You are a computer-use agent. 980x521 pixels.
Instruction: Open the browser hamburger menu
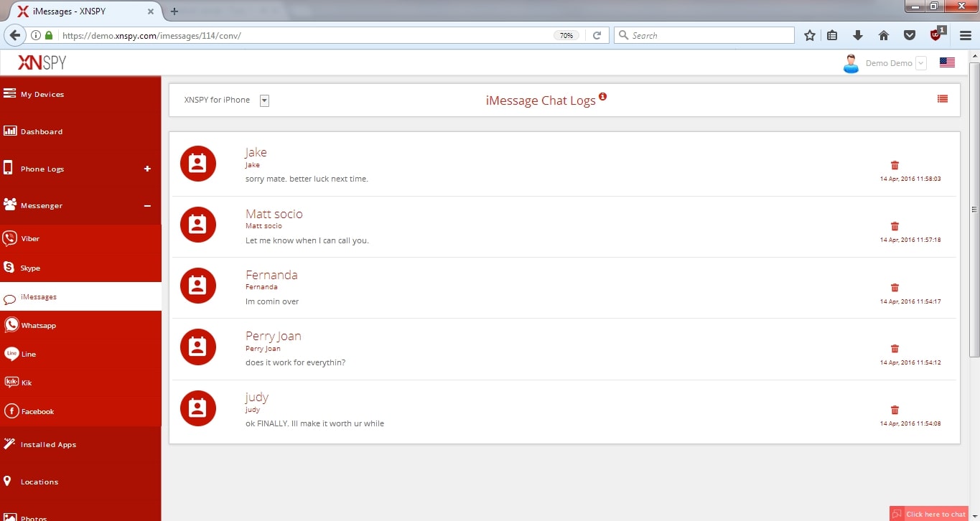coord(966,35)
